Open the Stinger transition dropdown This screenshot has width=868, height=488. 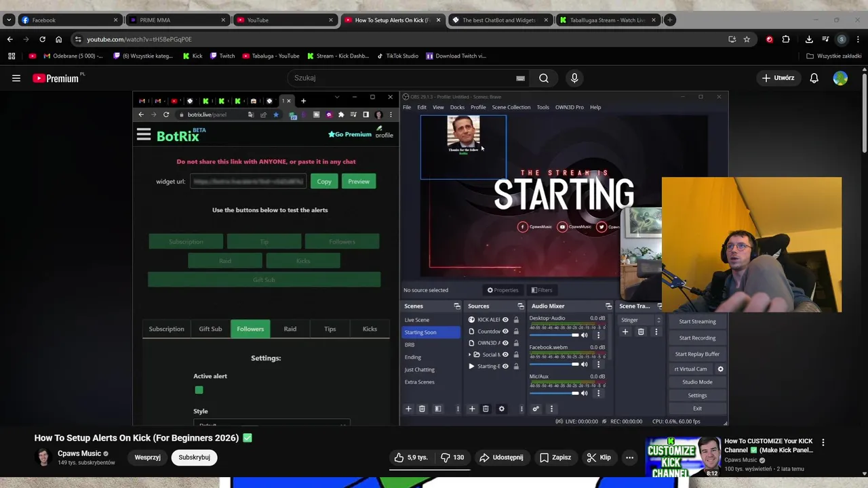coord(640,320)
